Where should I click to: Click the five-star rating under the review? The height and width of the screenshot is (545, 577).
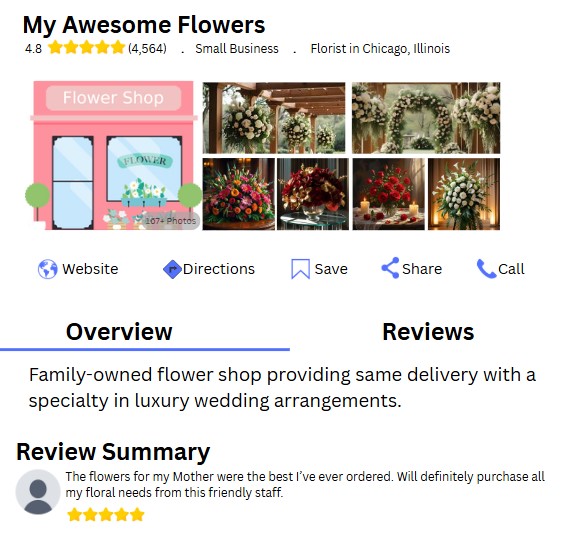coord(106,514)
